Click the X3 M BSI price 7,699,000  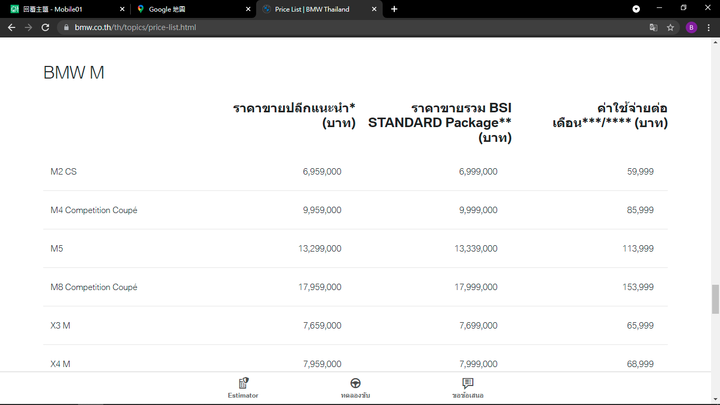[x=478, y=326]
